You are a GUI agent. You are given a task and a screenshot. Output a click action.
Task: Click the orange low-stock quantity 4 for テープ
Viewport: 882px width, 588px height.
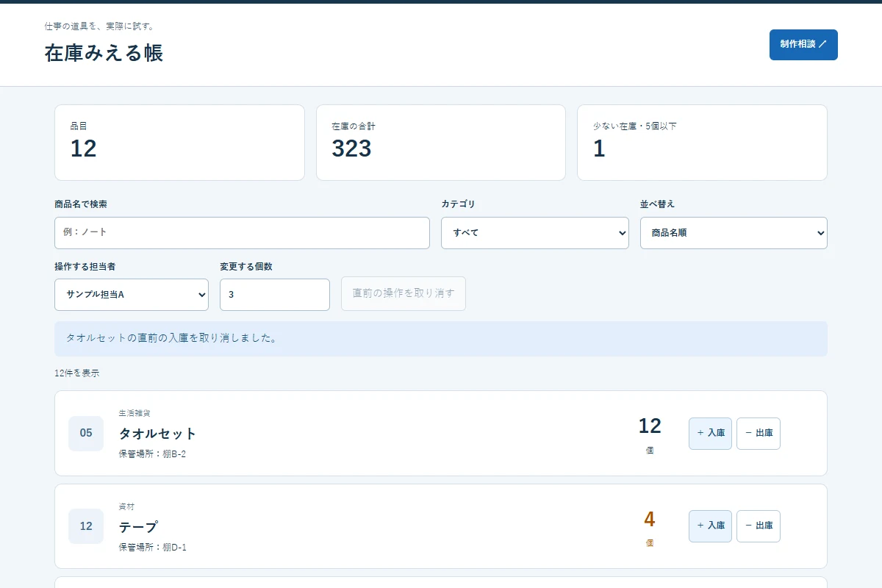(650, 520)
